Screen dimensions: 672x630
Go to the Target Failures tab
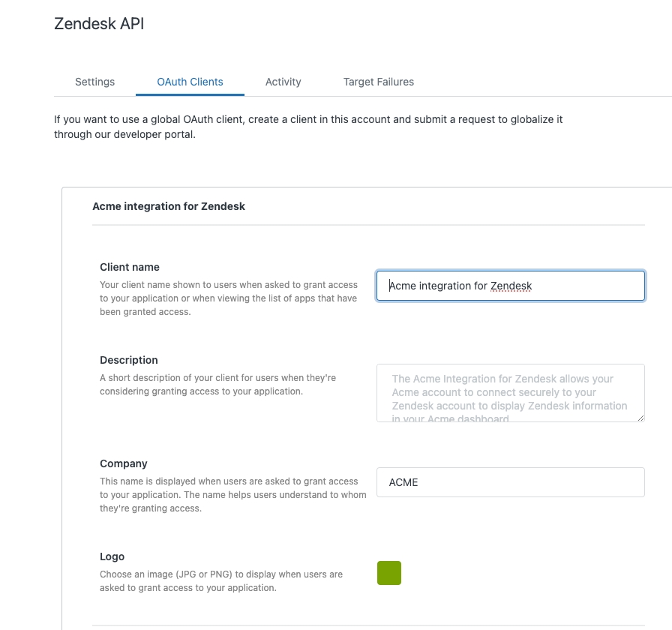click(378, 82)
